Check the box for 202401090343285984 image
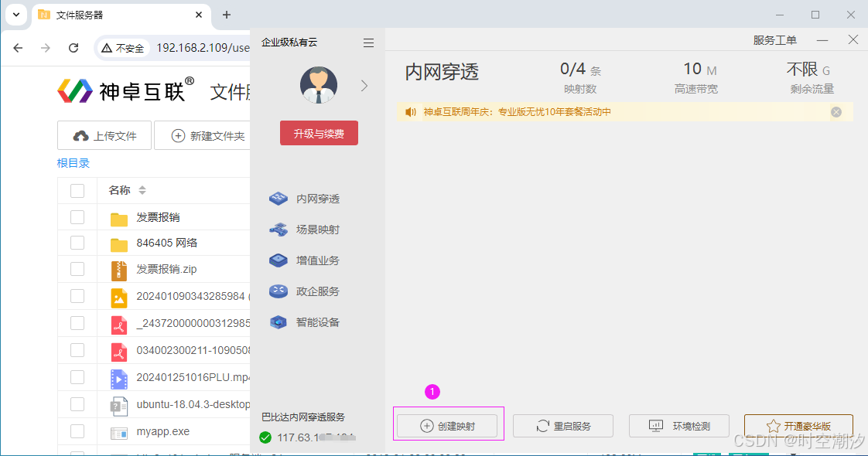The height and width of the screenshot is (456, 868). coord(77,296)
